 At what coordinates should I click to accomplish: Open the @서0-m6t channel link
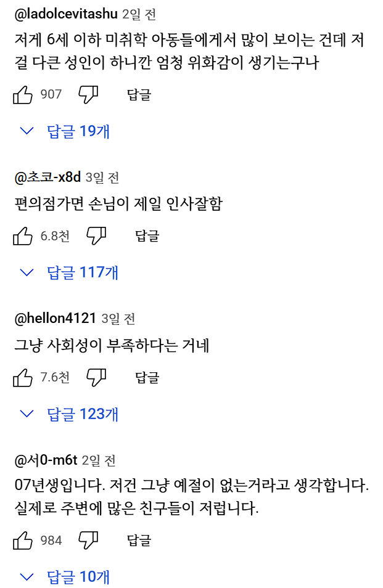tap(46, 460)
